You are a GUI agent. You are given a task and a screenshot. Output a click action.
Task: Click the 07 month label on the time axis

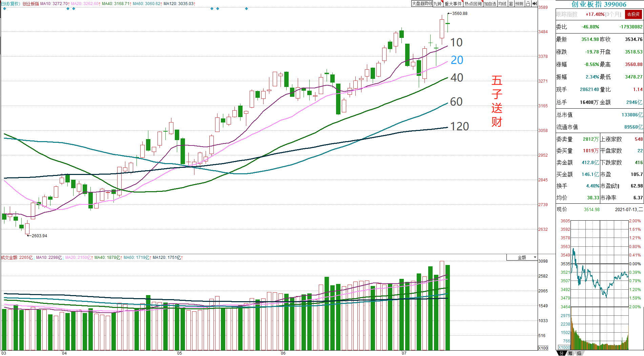pyautogui.click(x=404, y=353)
